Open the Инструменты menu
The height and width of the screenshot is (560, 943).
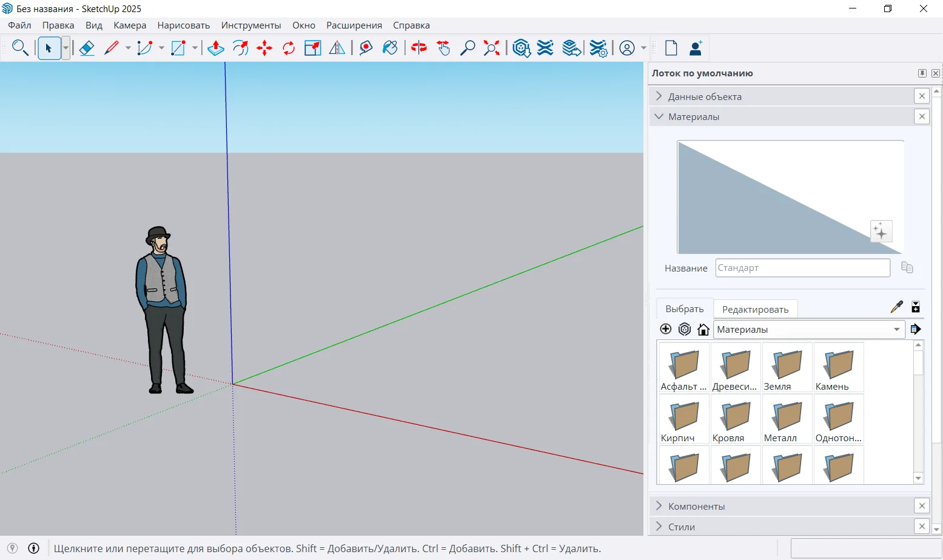[x=251, y=25]
